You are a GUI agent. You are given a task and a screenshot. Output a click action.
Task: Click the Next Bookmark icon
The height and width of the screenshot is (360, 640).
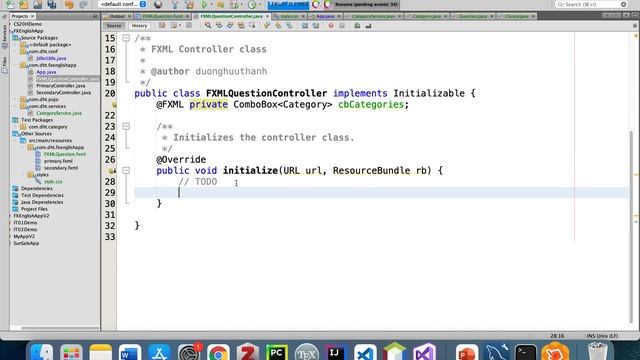[x=278, y=26]
